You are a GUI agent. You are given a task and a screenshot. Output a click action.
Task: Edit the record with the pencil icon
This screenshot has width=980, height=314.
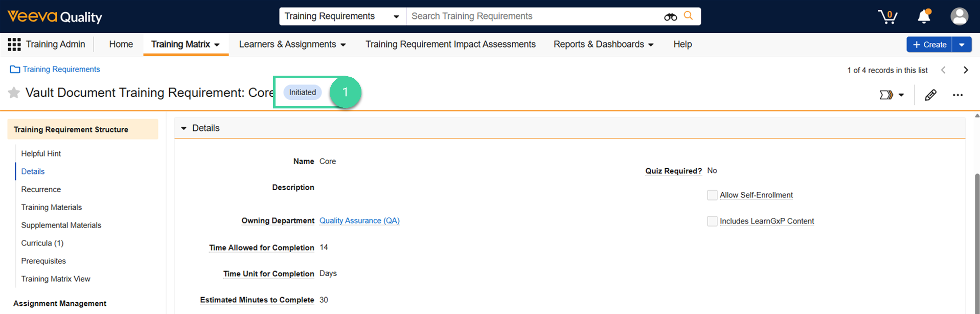coord(930,95)
